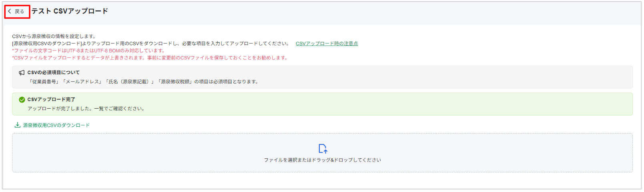Click the CSVの必須項目について heading
644x192 pixels.
53,73
